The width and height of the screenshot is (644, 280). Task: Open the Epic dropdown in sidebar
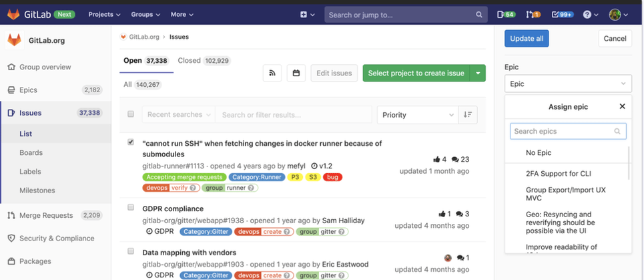(x=568, y=84)
